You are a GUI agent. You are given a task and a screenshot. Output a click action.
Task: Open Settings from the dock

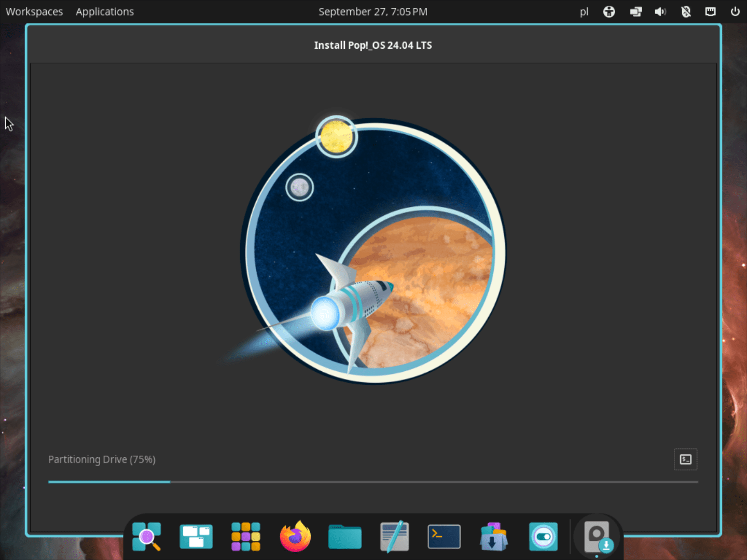[x=543, y=537]
